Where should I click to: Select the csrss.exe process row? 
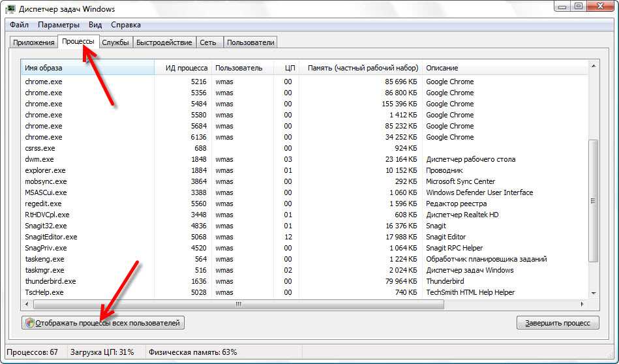coord(305,148)
